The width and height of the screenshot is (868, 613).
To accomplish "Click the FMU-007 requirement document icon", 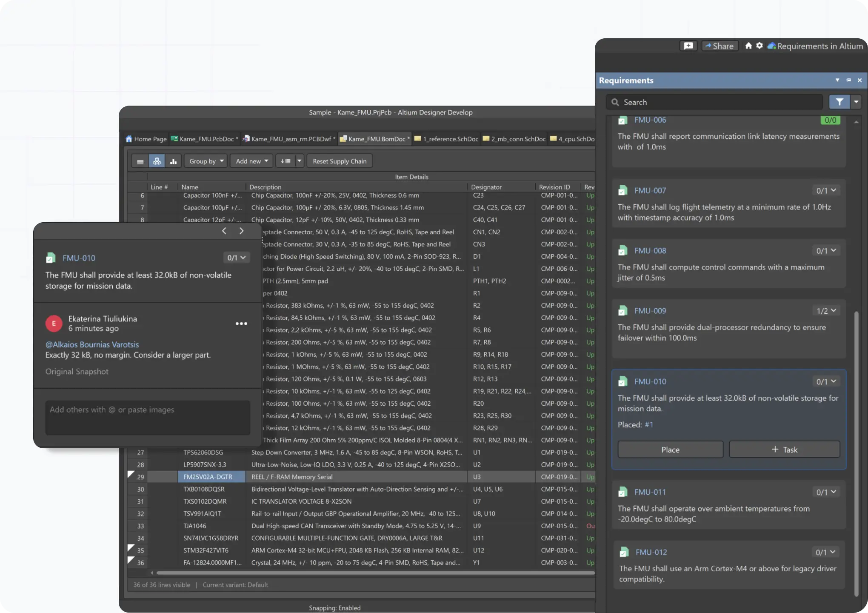I will (x=623, y=191).
